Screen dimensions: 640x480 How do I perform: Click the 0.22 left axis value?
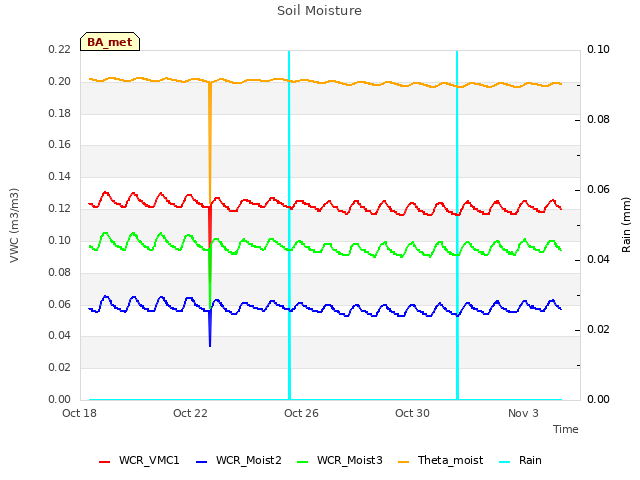pos(60,50)
